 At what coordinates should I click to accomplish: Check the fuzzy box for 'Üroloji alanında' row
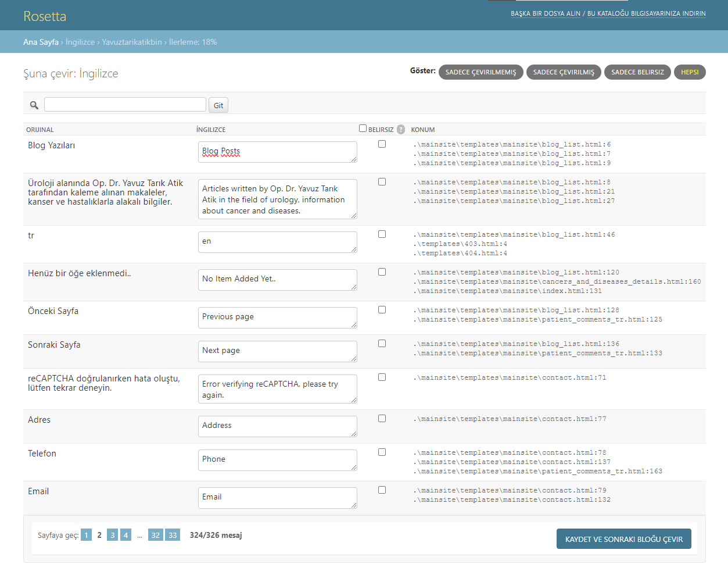pos(382,181)
